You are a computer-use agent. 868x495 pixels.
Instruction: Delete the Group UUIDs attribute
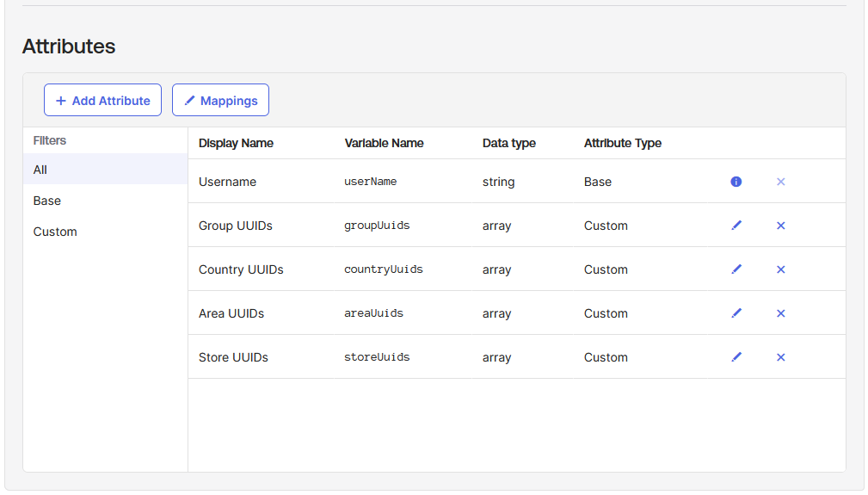[780, 226]
